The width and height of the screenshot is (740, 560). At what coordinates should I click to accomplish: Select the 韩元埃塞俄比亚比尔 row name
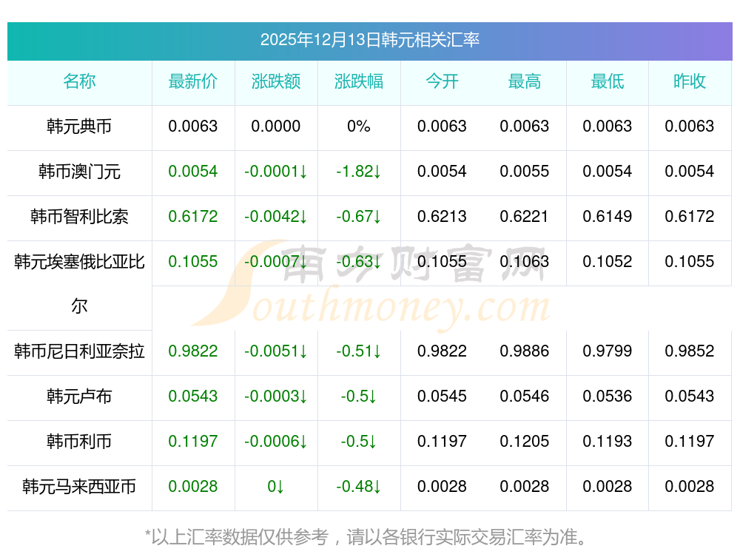tap(79, 283)
